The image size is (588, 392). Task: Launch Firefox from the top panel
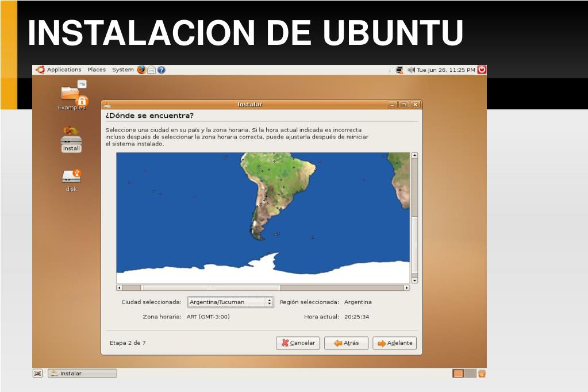(141, 70)
